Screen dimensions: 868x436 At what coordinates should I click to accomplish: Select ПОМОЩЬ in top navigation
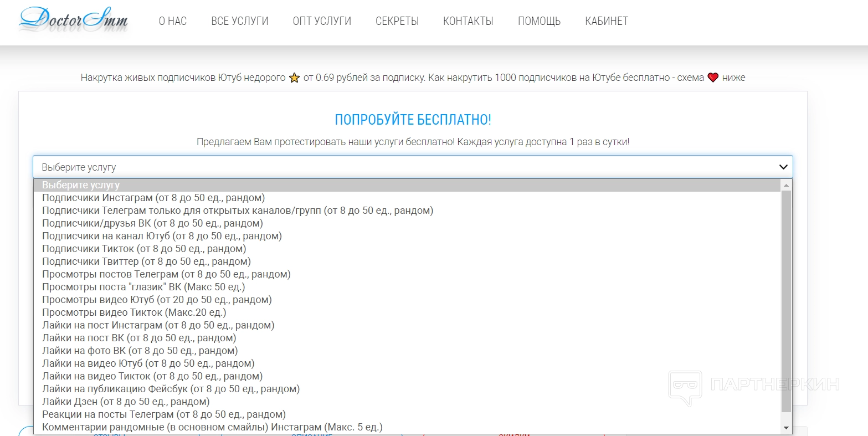click(539, 22)
